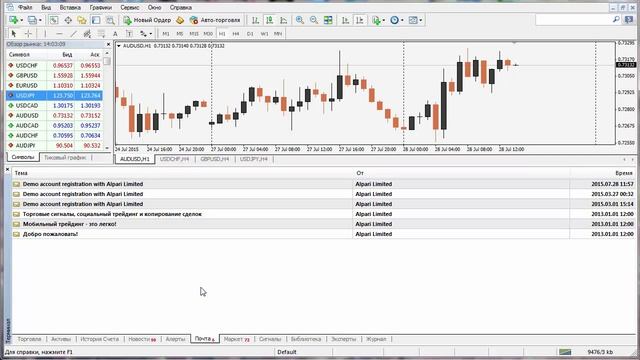Toggle the Terminal panel icon
640x360 pixels.
pos(96,20)
